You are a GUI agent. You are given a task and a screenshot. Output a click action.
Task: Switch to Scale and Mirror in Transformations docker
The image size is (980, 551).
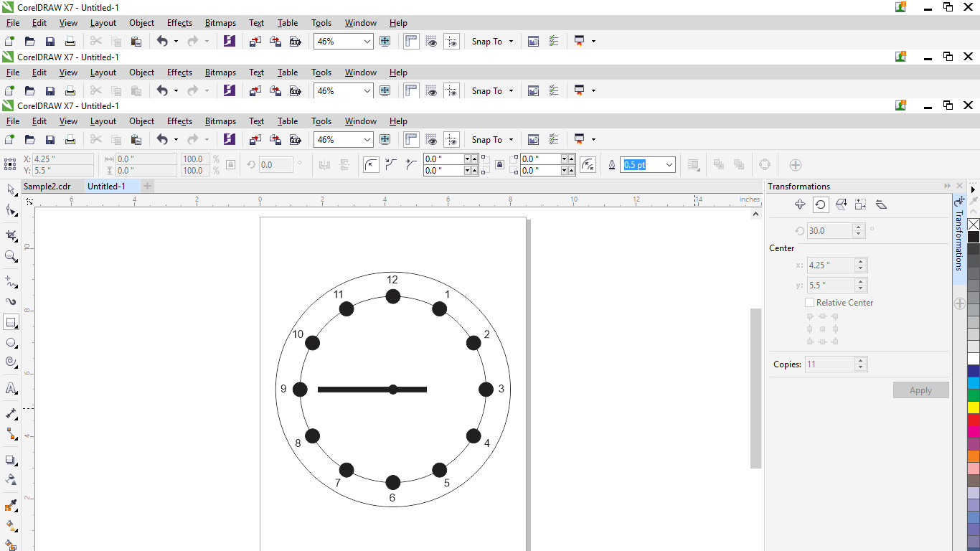[x=841, y=204]
